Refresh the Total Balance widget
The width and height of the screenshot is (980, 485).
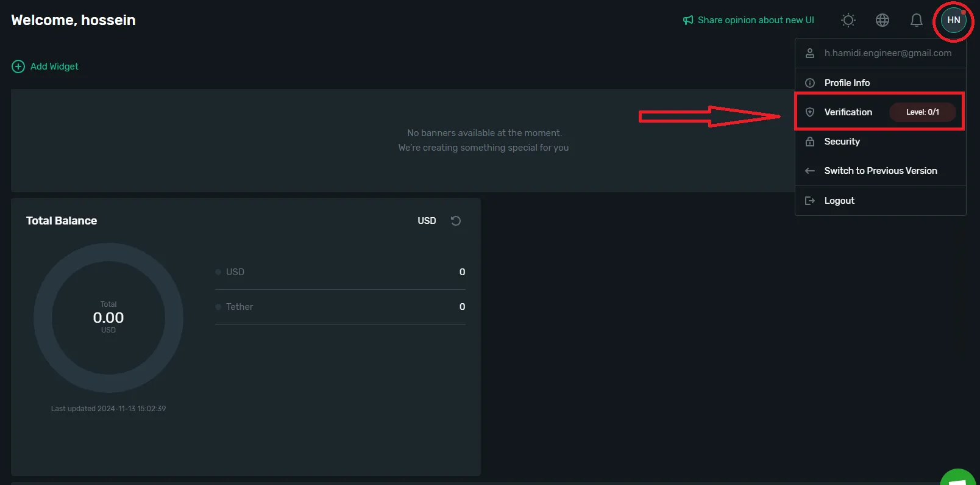tap(455, 221)
